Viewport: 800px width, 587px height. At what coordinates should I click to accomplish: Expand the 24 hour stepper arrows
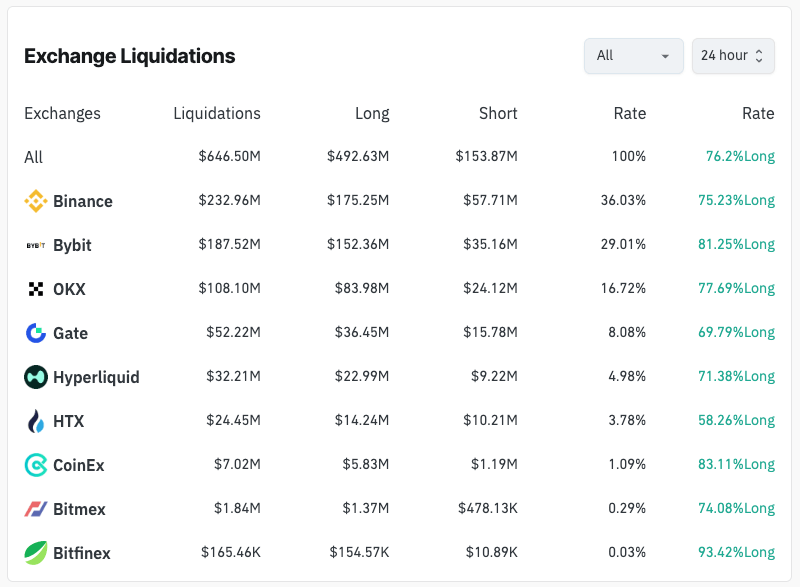(761, 56)
